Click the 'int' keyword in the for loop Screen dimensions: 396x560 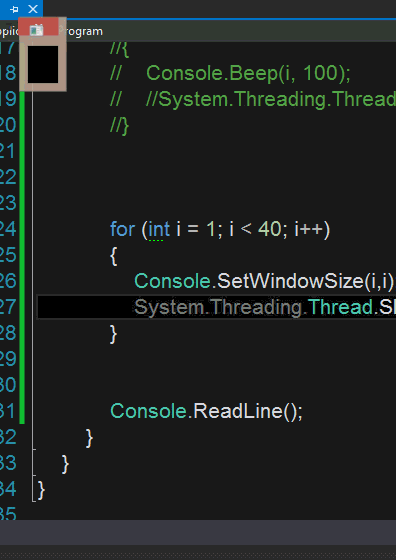(159, 229)
